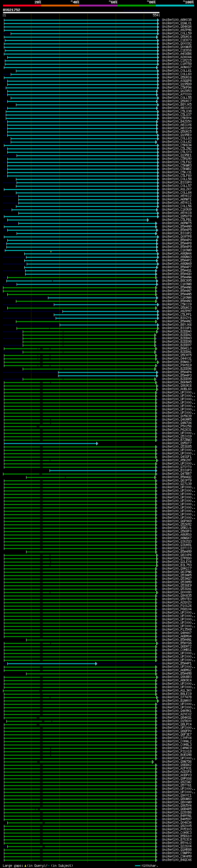
Task: Select the UniRef100_C5LU38 entry
Action: click(x=176, y=111)
